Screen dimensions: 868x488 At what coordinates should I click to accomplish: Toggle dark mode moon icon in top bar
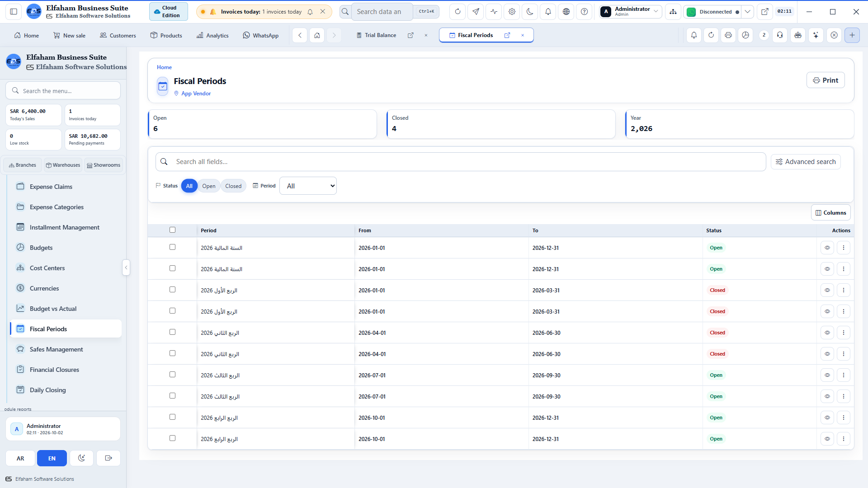530,12
